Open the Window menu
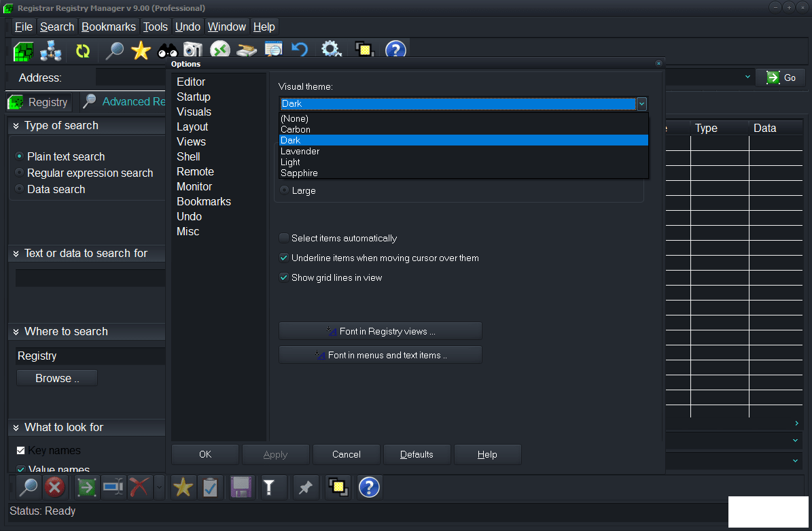Image resolution: width=812 pixels, height=531 pixels. (x=227, y=27)
